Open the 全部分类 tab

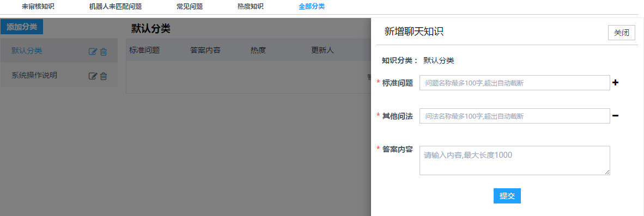point(312,7)
